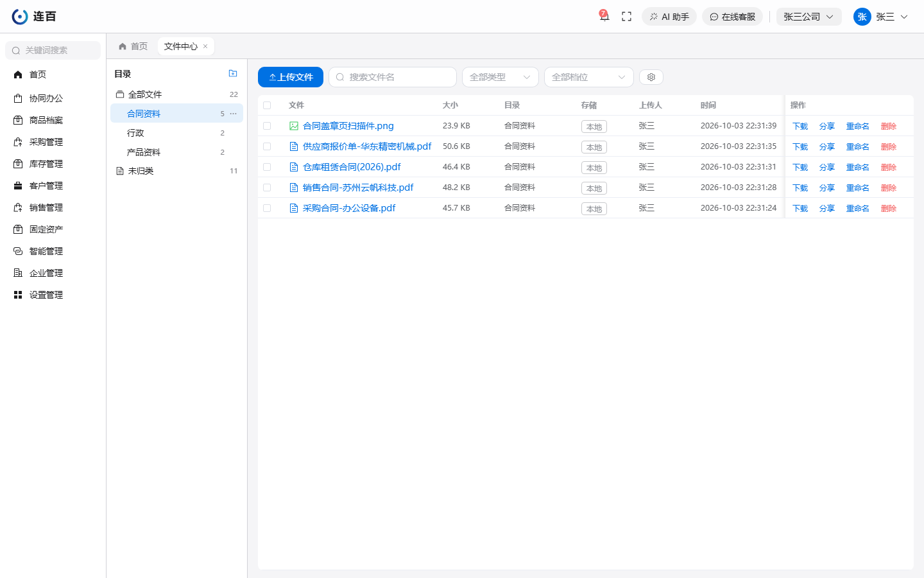Click the new folder icon beside 目录

(x=233, y=73)
